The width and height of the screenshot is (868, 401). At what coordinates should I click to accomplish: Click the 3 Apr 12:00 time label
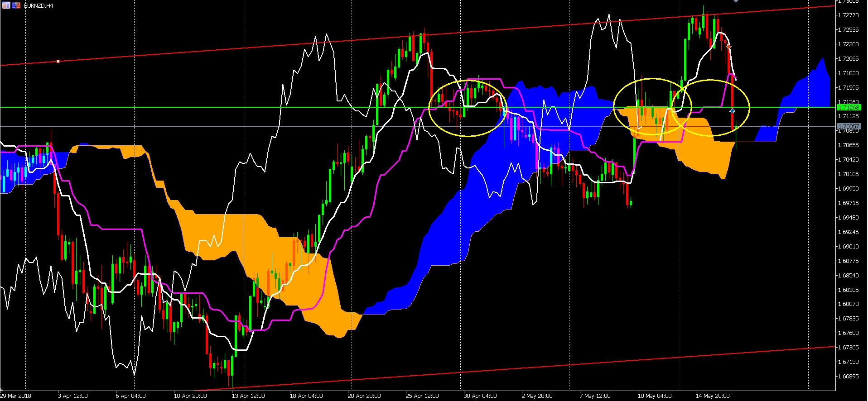(x=72, y=396)
